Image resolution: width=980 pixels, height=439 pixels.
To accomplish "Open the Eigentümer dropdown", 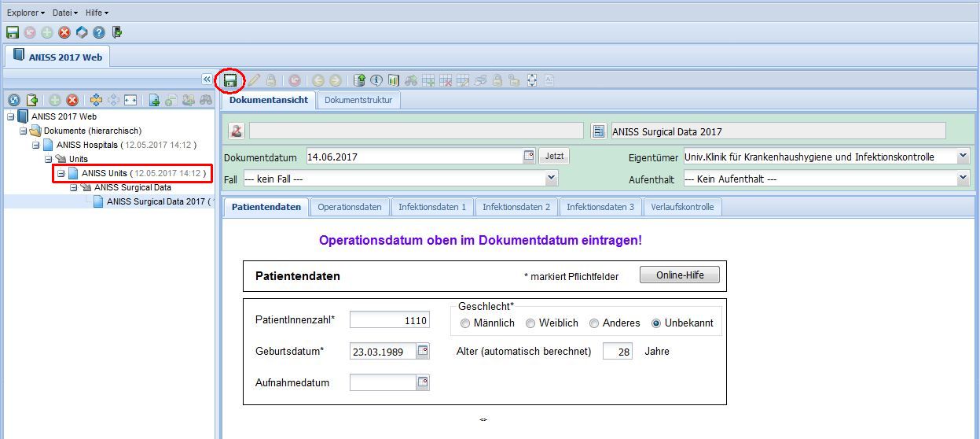I will [x=963, y=157].
